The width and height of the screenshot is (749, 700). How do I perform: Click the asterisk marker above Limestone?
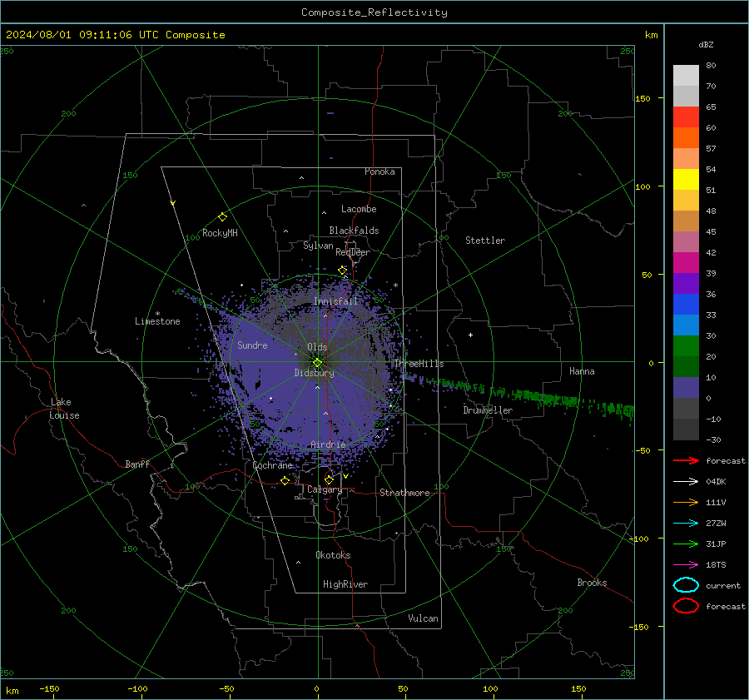point(157,314)
